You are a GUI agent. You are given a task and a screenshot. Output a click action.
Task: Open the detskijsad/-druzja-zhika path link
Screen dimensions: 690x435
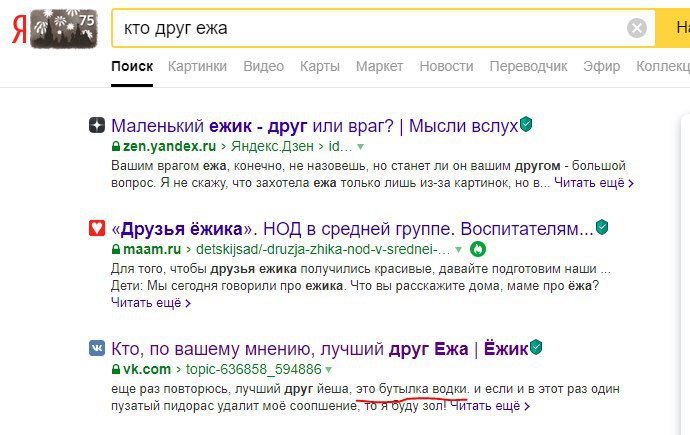pos(323,249)
